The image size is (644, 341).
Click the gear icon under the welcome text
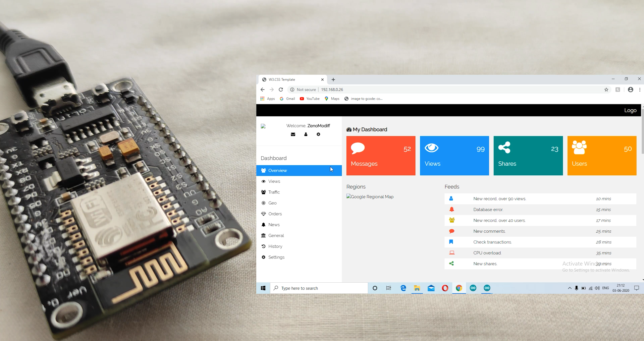tap(318, 134)
